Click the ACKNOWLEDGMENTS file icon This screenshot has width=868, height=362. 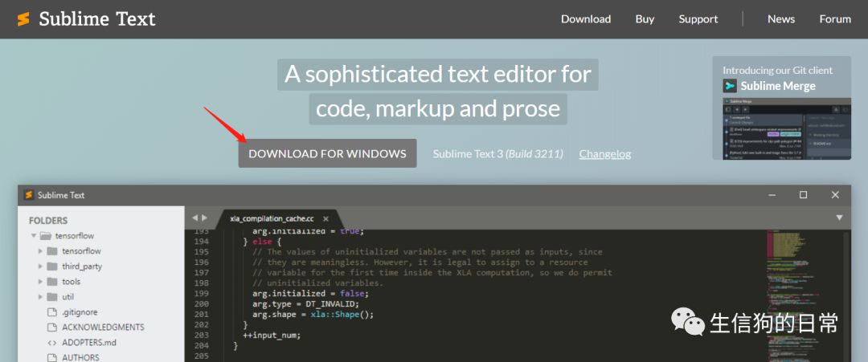click(52, 327)
